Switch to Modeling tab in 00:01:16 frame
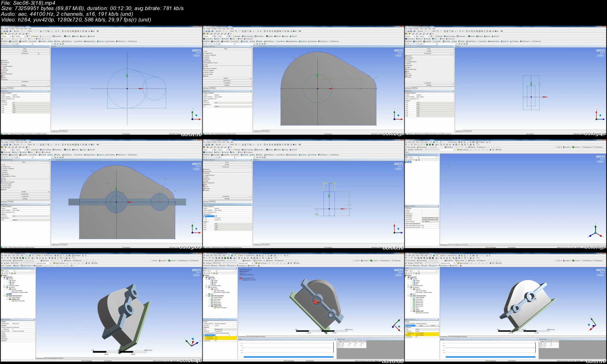This screenshot has width=607, height=364. [x=10, y=88]
